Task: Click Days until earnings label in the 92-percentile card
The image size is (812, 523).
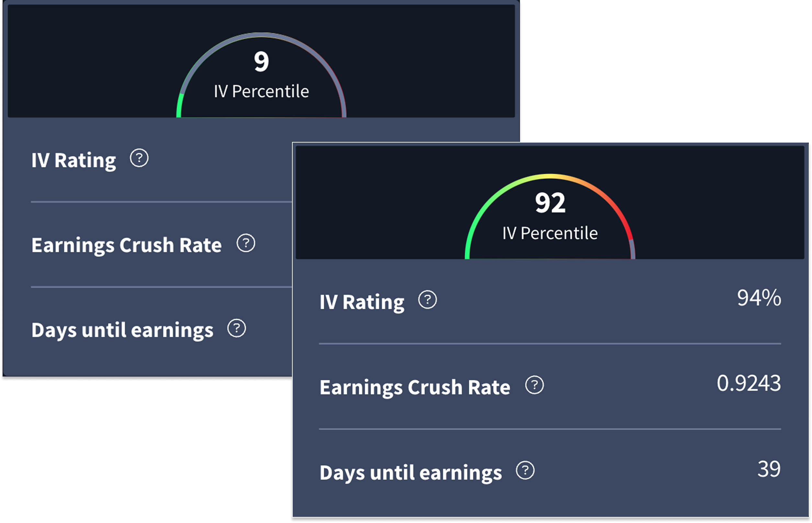Action: pyautogui.click(x=411, y=472)
